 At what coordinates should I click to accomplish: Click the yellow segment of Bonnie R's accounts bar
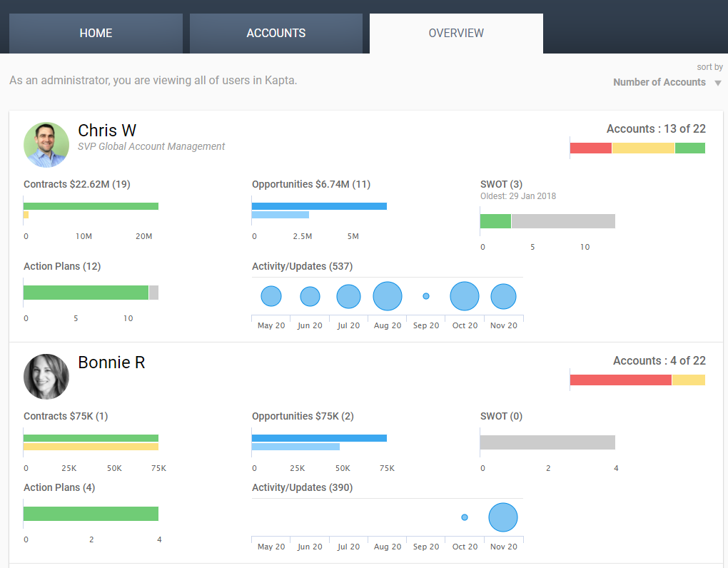pyautogui.click(x=690, y=380)
